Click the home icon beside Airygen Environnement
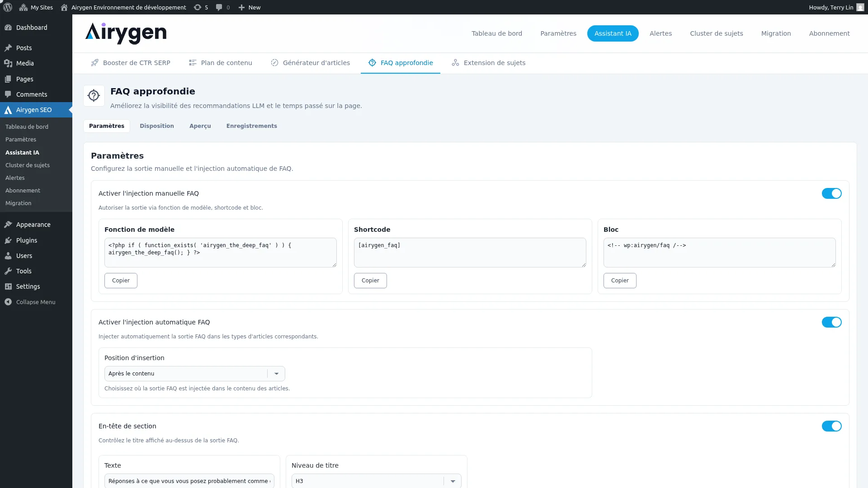Screen dimensions: 868x488 (64, 7)
